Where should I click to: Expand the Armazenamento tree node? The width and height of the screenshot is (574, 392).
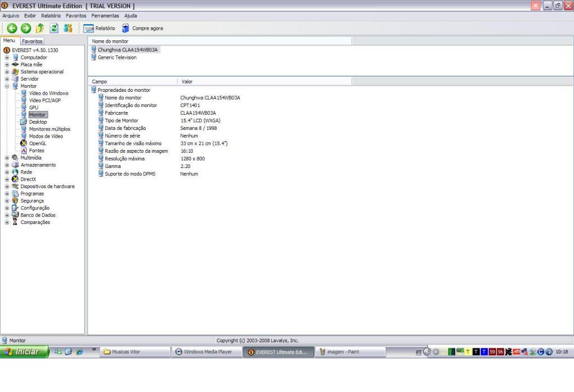7,165
